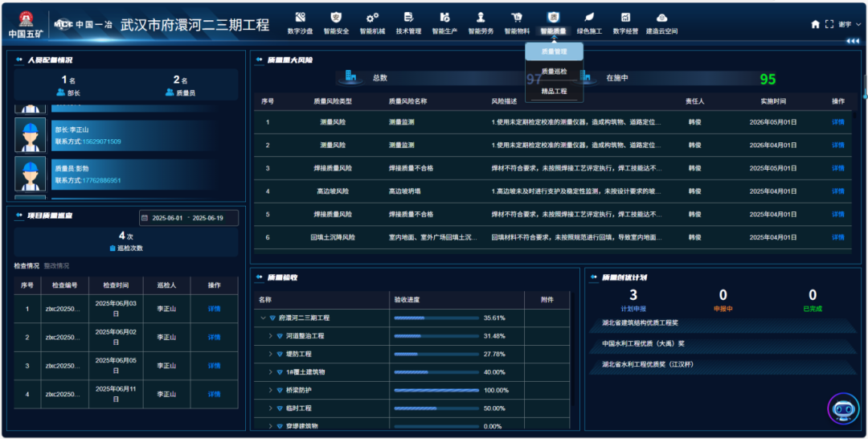This screenshot has width=868, height=439.
Task: Choose 精品工程 in the dropdown menu
Action: coord(554,92)
